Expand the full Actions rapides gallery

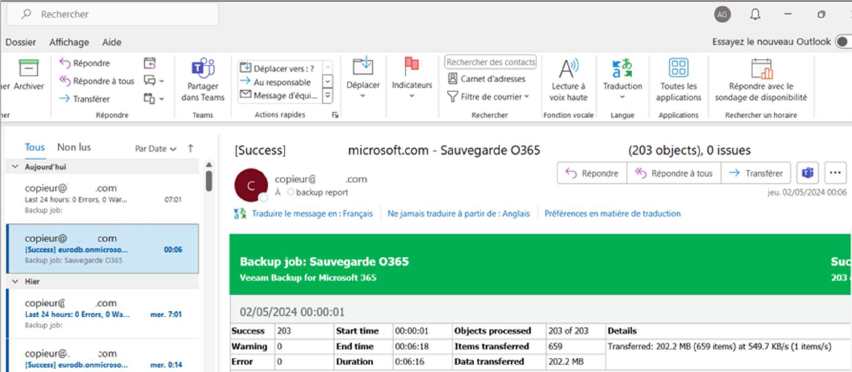tap(328, 96)
